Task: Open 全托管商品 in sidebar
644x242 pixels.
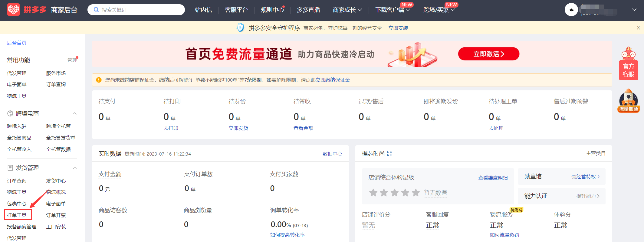Action: tap(19, 138)
